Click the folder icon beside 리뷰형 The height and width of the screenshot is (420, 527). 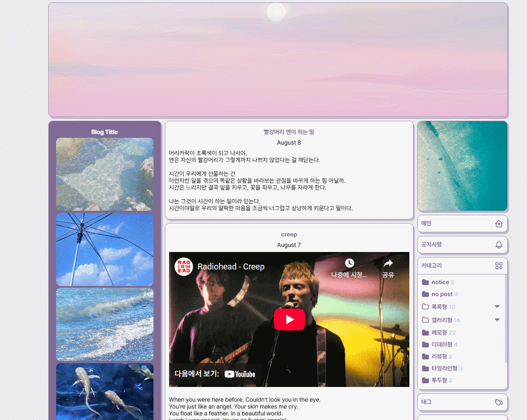click(x=425, y=356)
